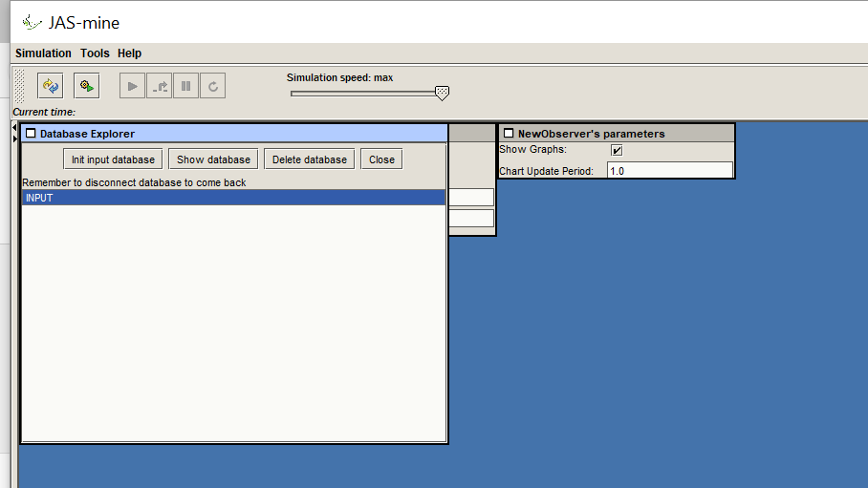Close the Database Explorer with Close button
868x488 pixels.
(x=381, y=159)
